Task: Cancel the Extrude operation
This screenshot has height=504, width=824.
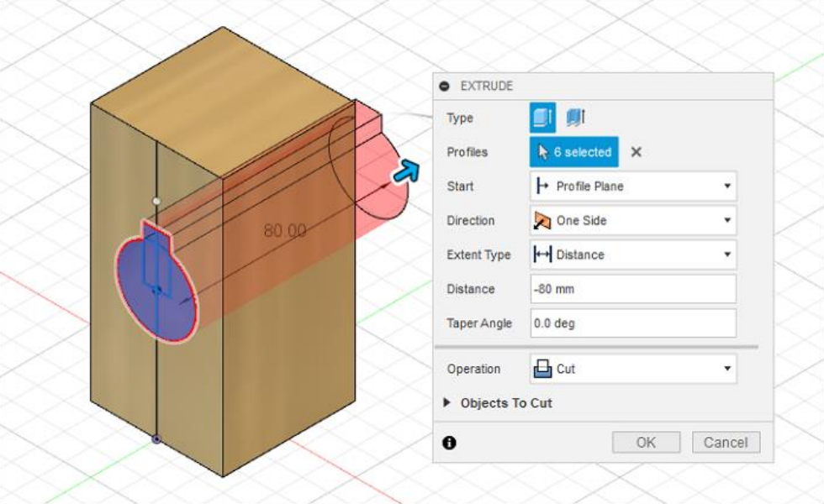Action: [x=726, y=443]
